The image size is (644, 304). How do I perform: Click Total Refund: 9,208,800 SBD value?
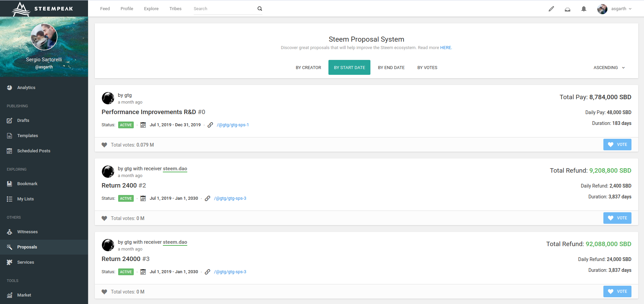(610, 171)
